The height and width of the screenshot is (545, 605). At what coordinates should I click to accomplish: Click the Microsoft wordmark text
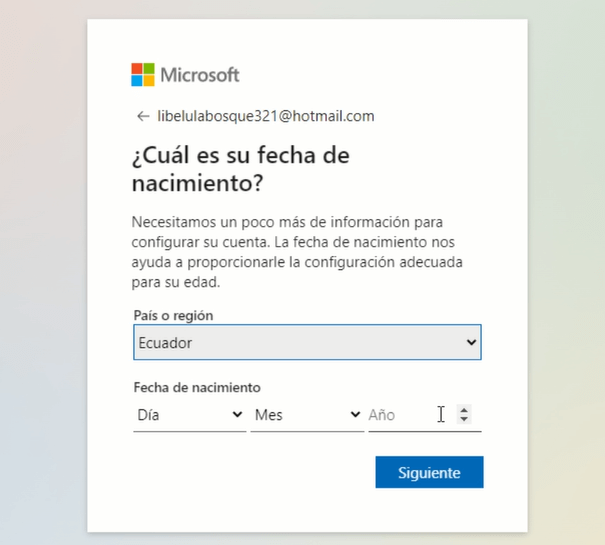pos(200,75)
